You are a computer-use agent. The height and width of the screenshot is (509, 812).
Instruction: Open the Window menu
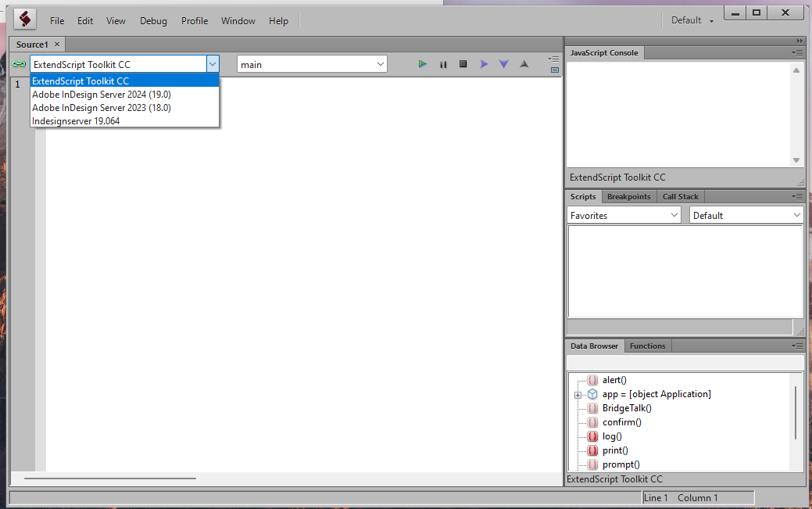point(238,21)
